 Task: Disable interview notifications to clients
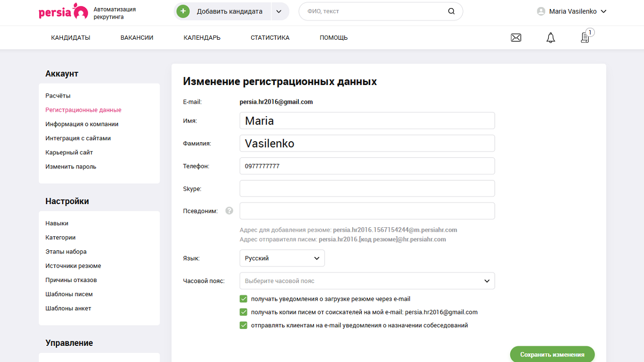click(x=244, y=325)
